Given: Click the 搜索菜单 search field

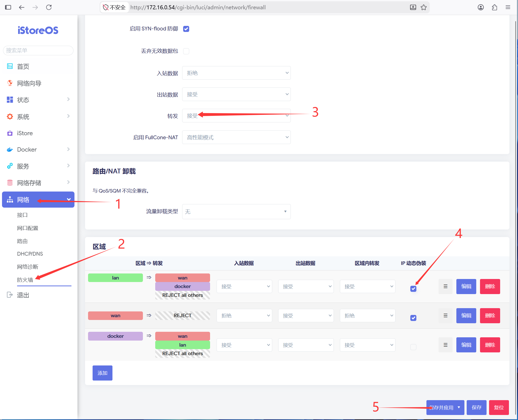Looking at the screenshot, I should tap(38, 51).
